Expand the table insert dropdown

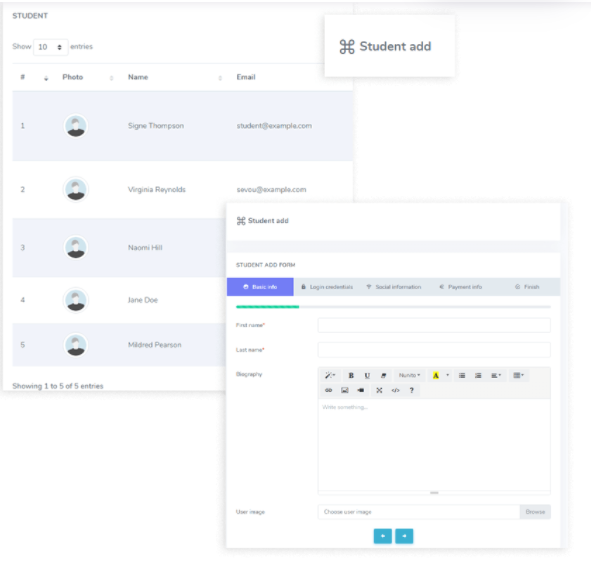click(x=519, y=375)
